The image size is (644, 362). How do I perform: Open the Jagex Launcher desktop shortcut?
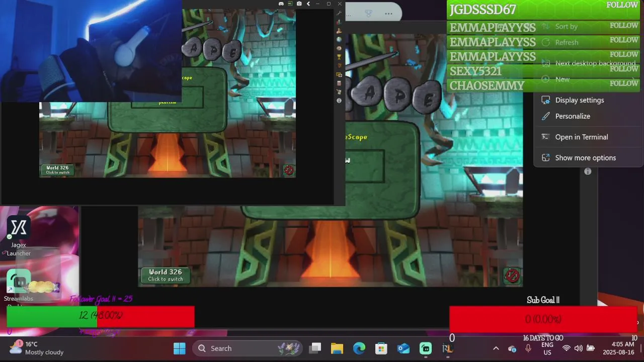(x=19, y=237)
